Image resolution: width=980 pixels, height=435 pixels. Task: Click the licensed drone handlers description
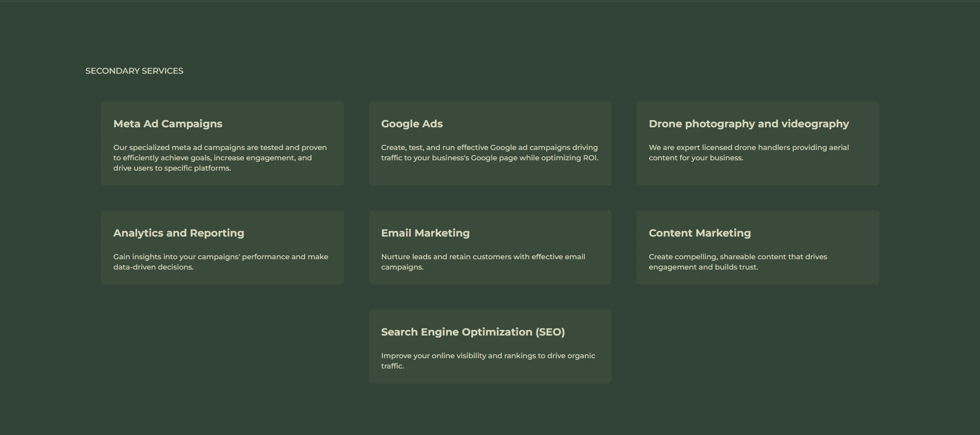749,153
